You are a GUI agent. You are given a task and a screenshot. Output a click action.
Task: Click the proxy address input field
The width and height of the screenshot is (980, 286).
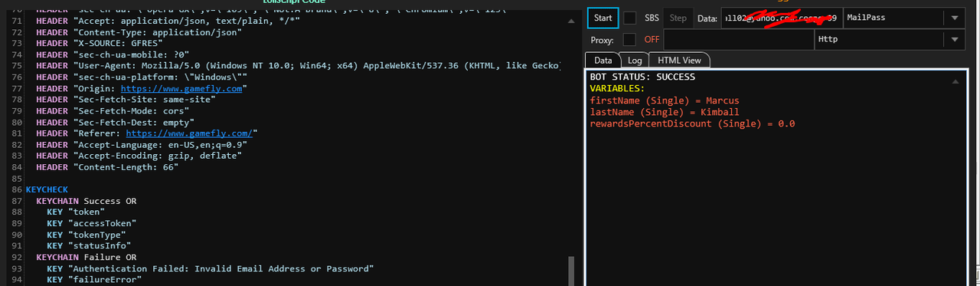pyautogui.click(x=738, y=39)
